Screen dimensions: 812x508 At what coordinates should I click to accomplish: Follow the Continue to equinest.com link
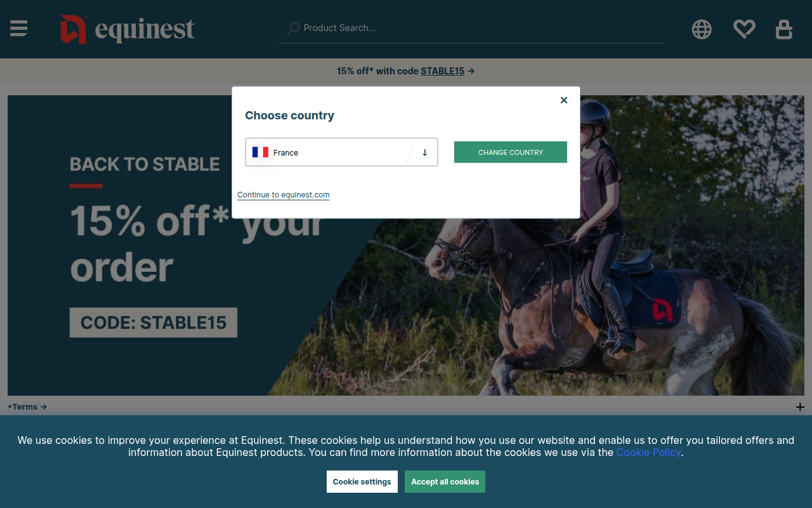[x=284, y=195]
